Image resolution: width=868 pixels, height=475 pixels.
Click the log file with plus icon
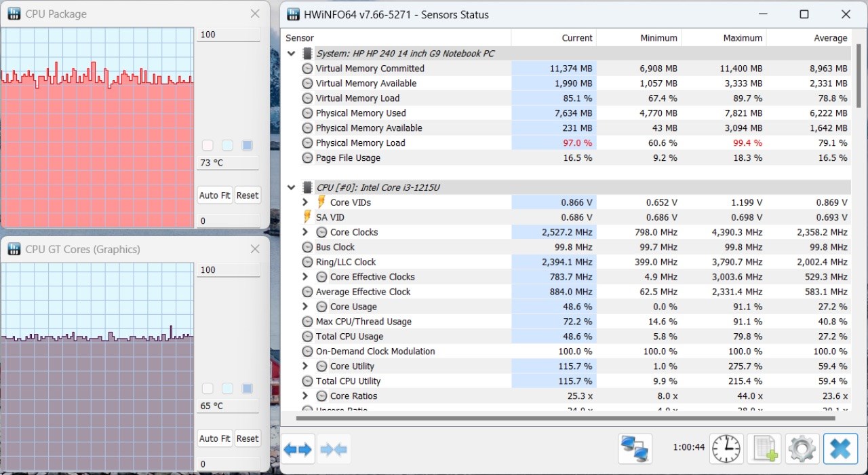point(764,449)
